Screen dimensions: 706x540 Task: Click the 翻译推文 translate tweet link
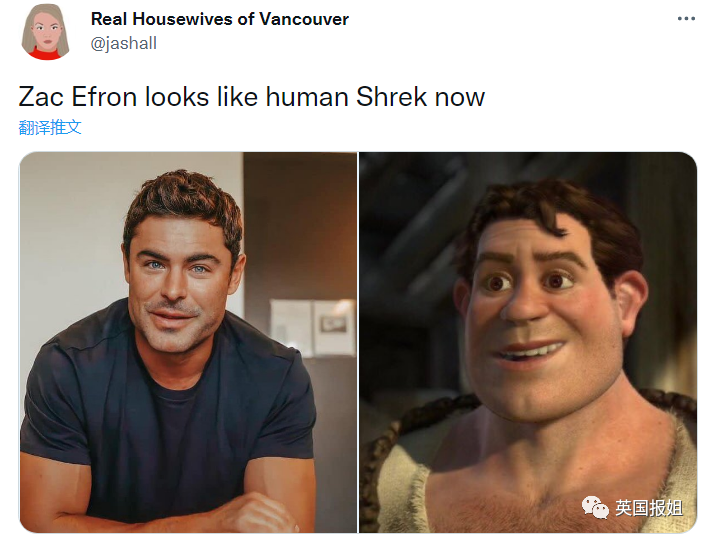(x=50, y=127)
